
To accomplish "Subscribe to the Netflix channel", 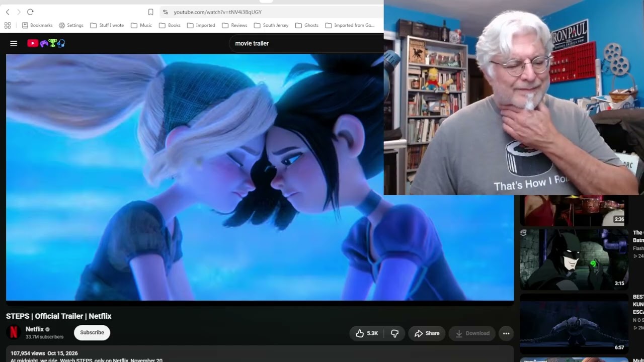I will click(x=92, y=332).
